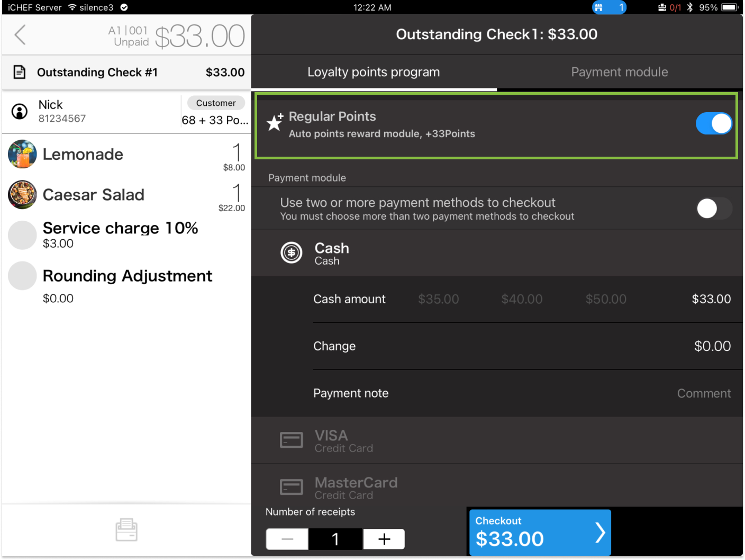Tap the customer profile icon beside Nick
Image resolution: width=745 pixels, height=560 pixels.
coord(20,111)
